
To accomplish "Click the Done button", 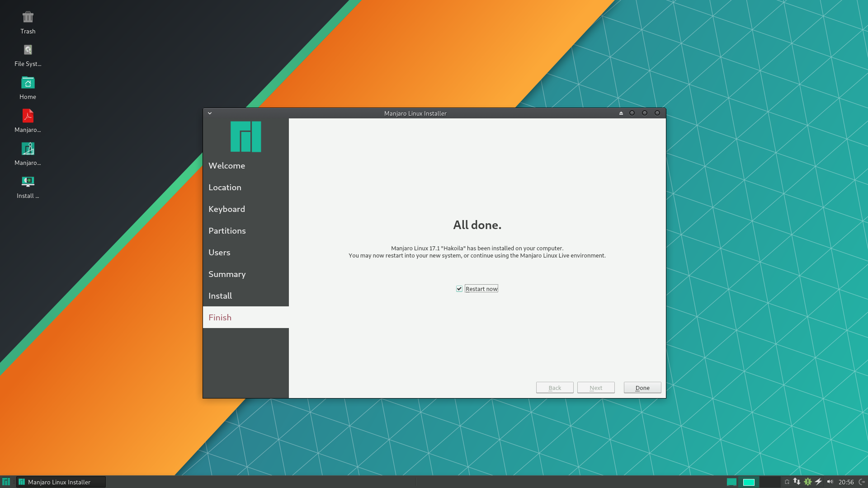I will point(642,388).
